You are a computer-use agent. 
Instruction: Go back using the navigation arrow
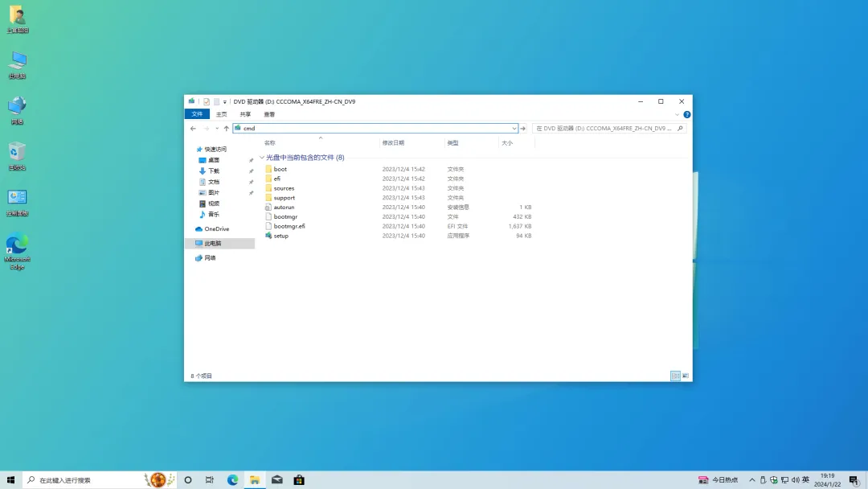tap(193, 128)
